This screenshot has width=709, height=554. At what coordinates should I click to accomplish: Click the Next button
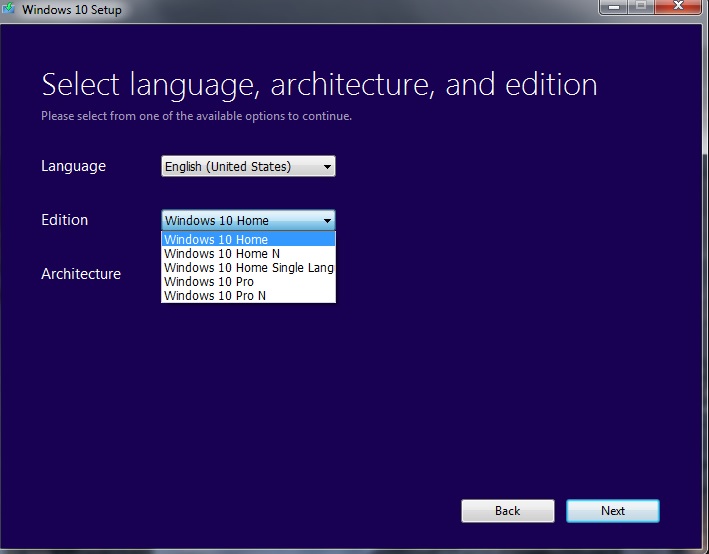coord(612,511)
